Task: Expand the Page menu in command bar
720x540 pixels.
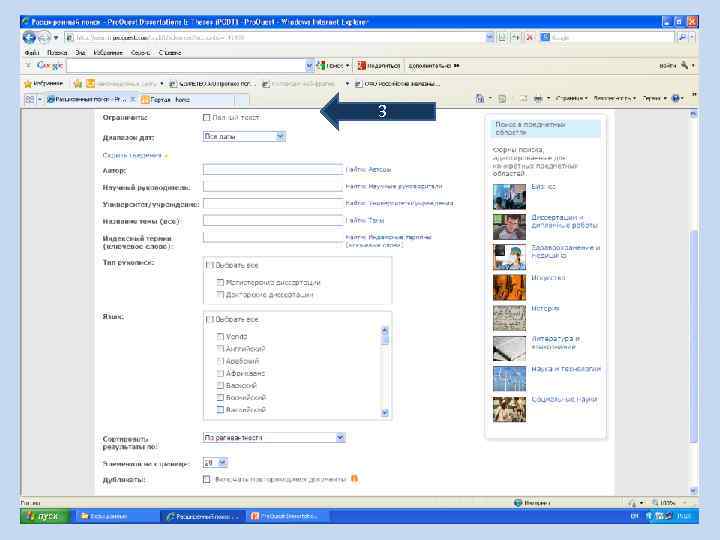Action: [x=572, y=98]
